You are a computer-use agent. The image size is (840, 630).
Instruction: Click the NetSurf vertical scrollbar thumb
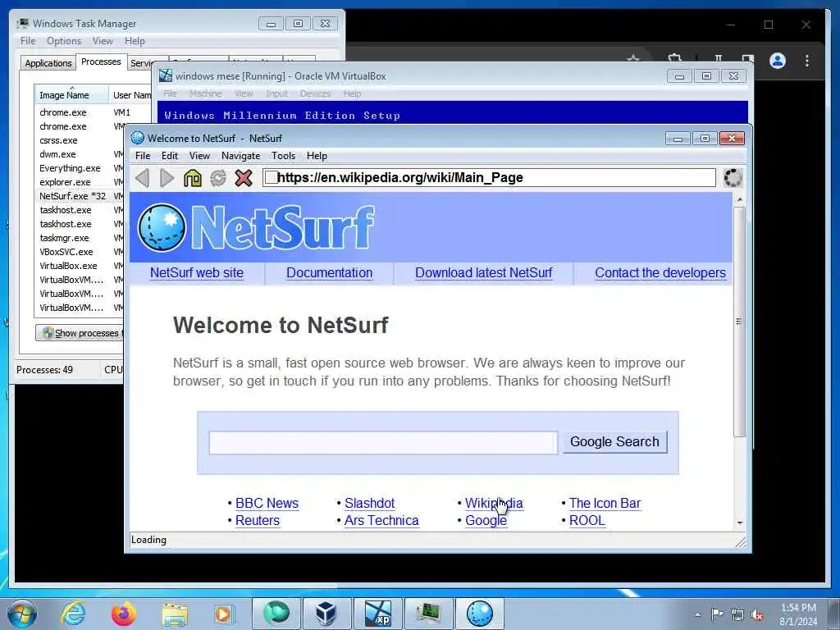(739, 322)
